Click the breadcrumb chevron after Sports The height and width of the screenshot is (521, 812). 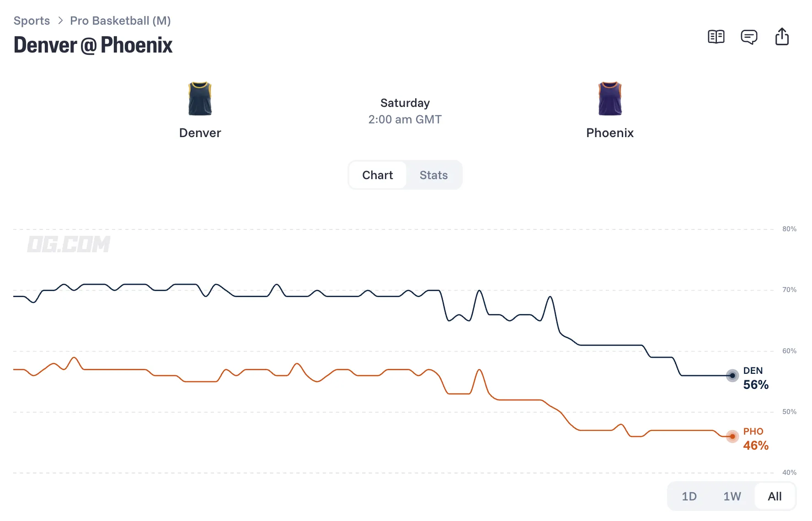pos(60,21)
